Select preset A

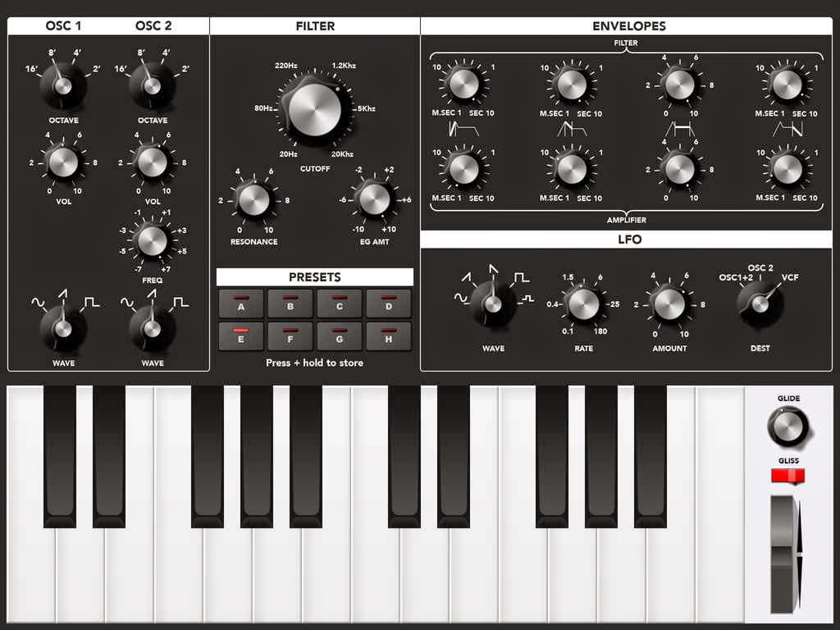(241, 304)
